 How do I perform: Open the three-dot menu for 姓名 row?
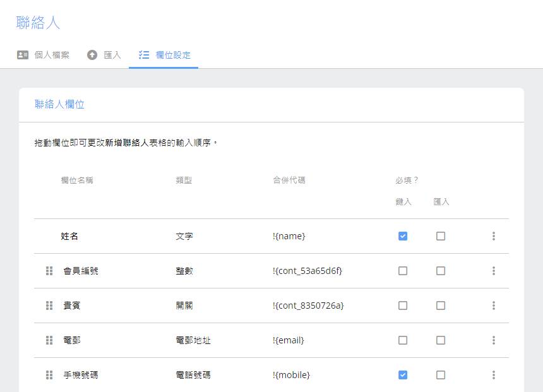pyautogui.click(x=493, y=236)
